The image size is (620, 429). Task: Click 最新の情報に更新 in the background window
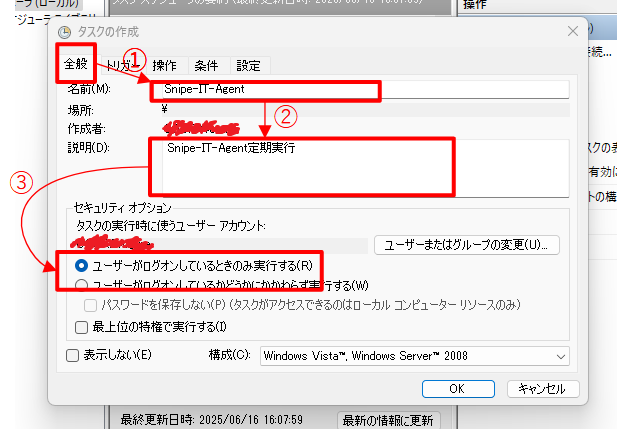click(x=388, y=420)
